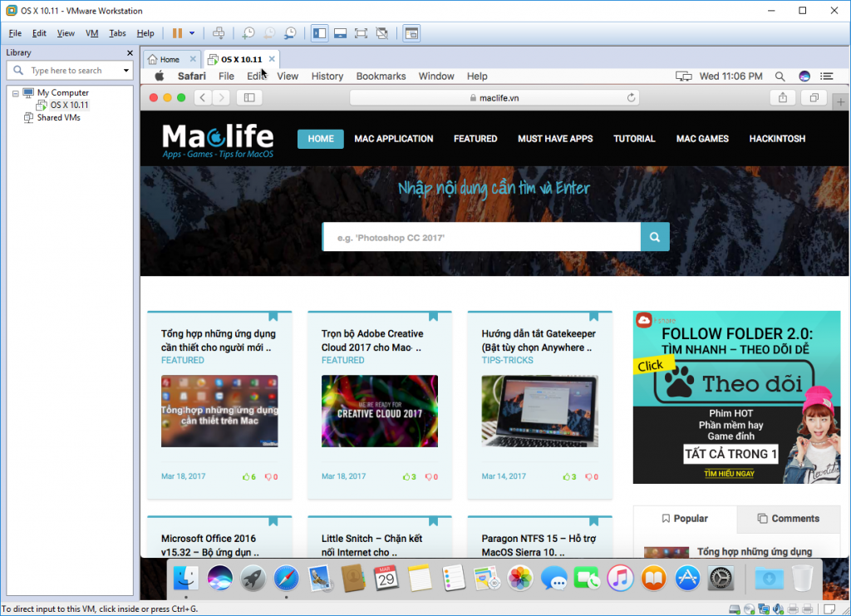Image resolution: width=851 pixels, height=616 pixels.
Task: Open the VM menu in VMware
Action: [x=91, y=33]
